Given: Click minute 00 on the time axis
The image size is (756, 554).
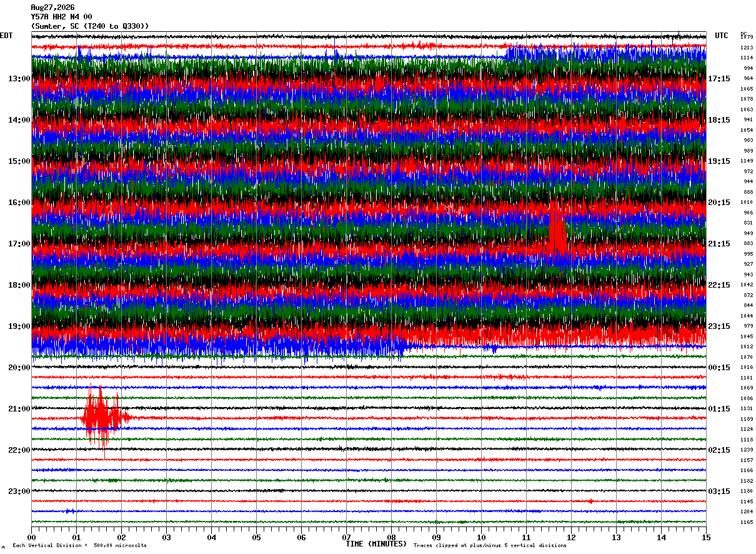Looking at the screenshot, I should click(31, 537).
